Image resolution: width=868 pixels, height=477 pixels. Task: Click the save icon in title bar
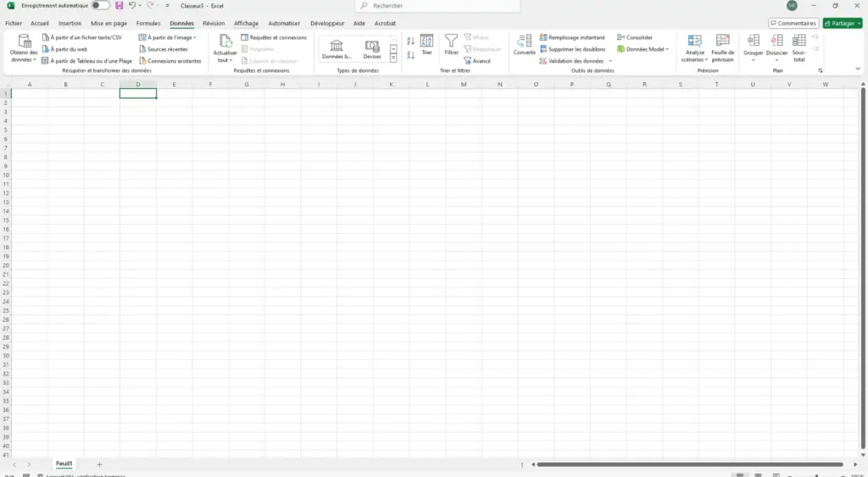click(x=119, y=6)
